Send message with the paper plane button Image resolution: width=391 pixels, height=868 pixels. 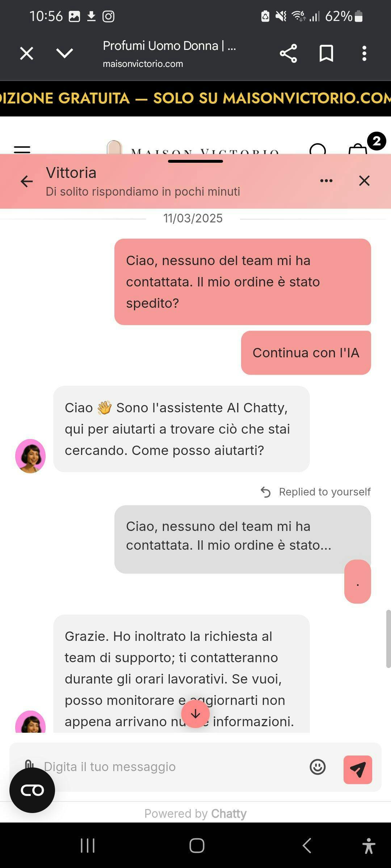[358, 770]
